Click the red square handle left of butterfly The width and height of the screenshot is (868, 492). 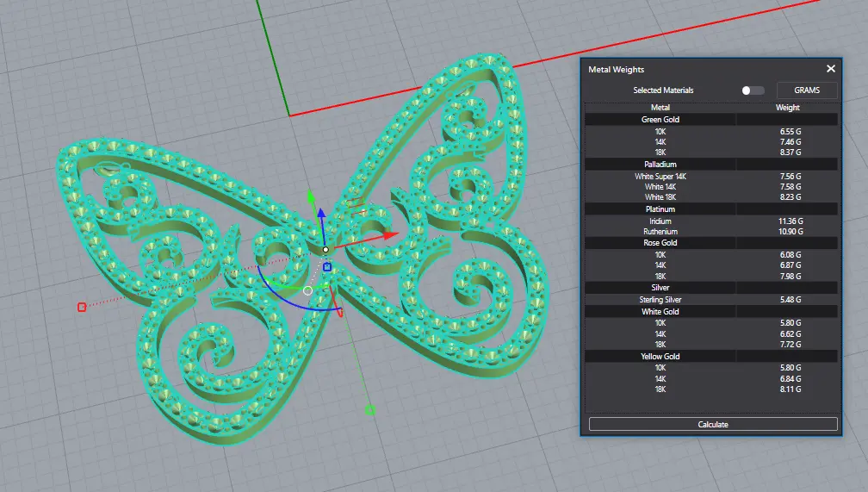82,307
